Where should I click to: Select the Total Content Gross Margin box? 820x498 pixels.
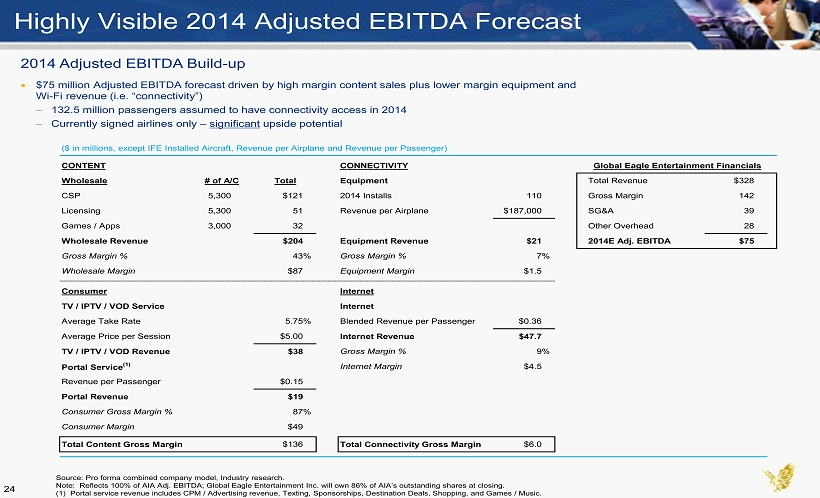[188, 443]
